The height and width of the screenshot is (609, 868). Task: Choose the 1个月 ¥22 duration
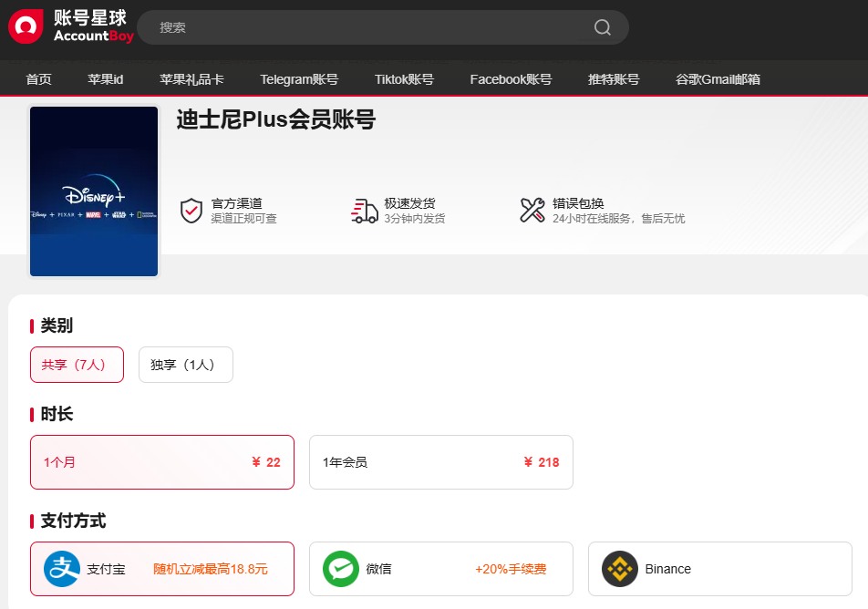point(162,462)
